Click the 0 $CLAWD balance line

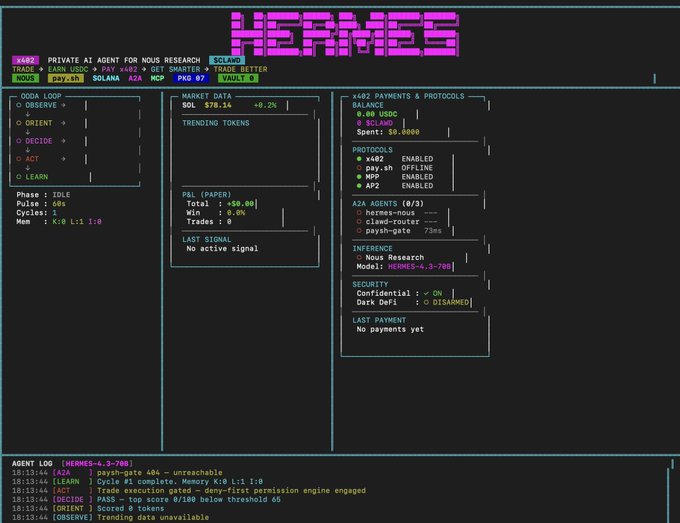[375, 123]
